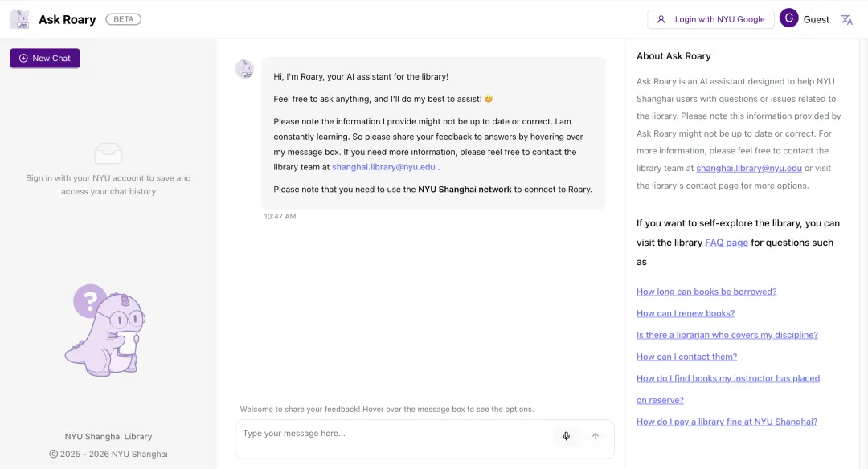Click the empty inbox icon in sidebar
868x469 pixels.
tap(108, 153)
